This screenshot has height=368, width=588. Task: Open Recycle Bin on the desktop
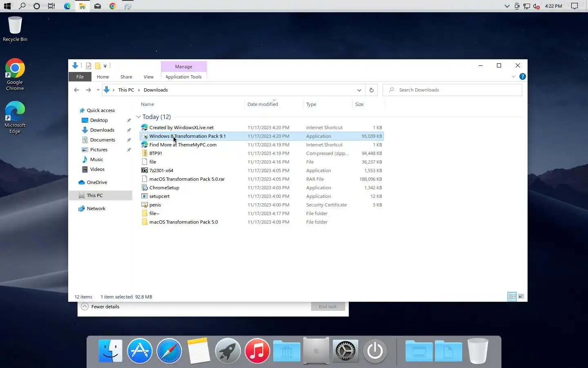[15, 29]
